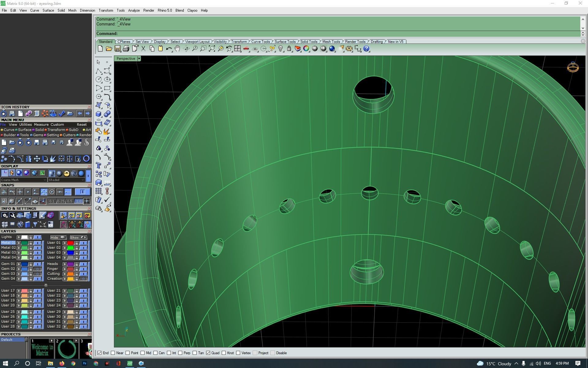
Task: Enable the Near osnap checkbox
Action: [113, 353]
